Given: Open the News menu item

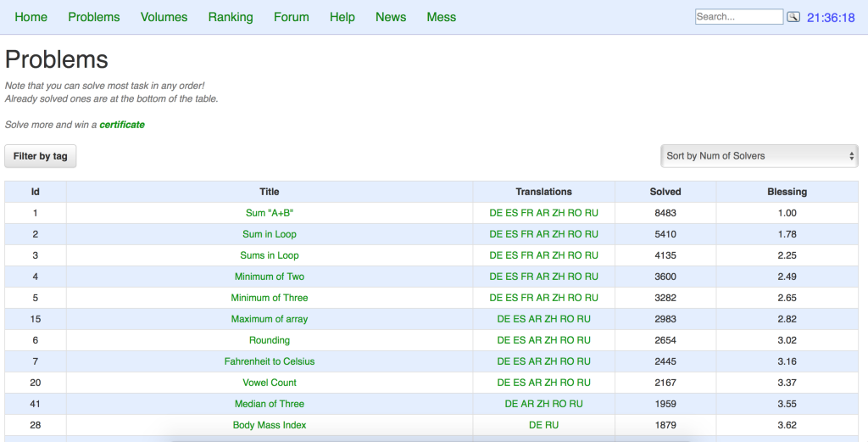Looking at the screenshot, I should coord(391,17).
